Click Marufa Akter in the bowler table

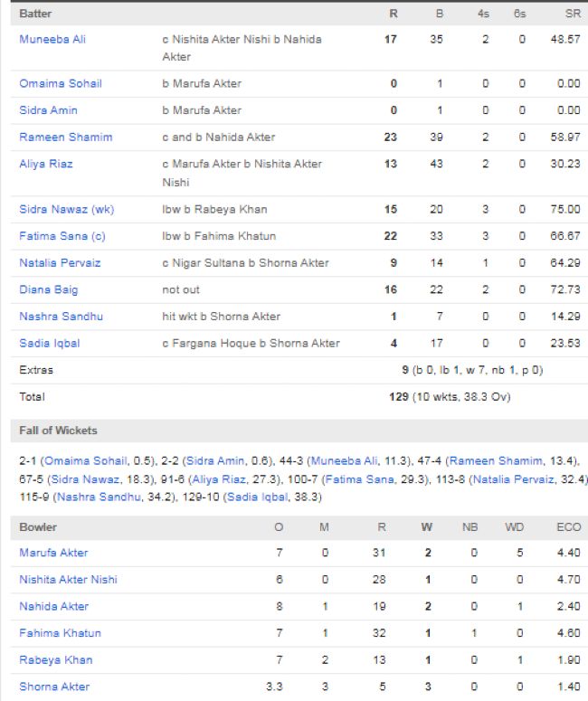pyautogui.click(x=53, y=553)
